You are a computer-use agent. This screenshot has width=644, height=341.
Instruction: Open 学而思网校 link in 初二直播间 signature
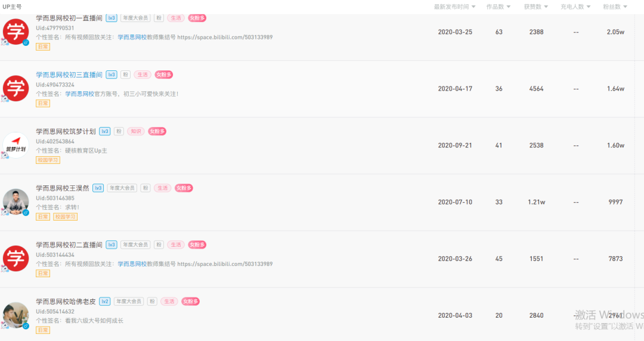pos(132,263)
